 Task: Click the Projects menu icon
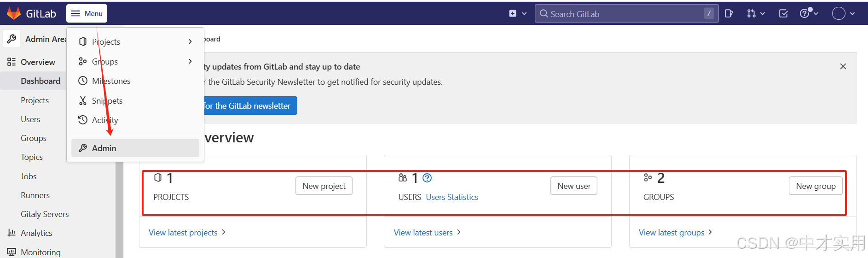(83, 41)
